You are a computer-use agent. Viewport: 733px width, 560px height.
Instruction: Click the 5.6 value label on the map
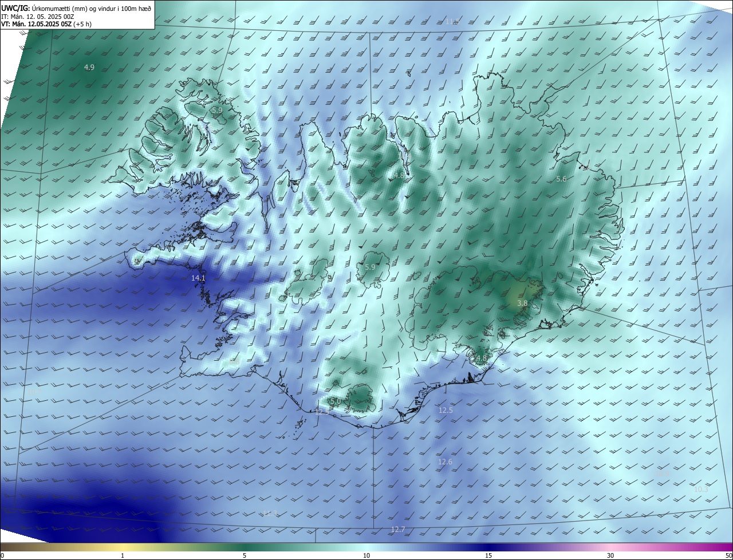click(x=561, y=179)
